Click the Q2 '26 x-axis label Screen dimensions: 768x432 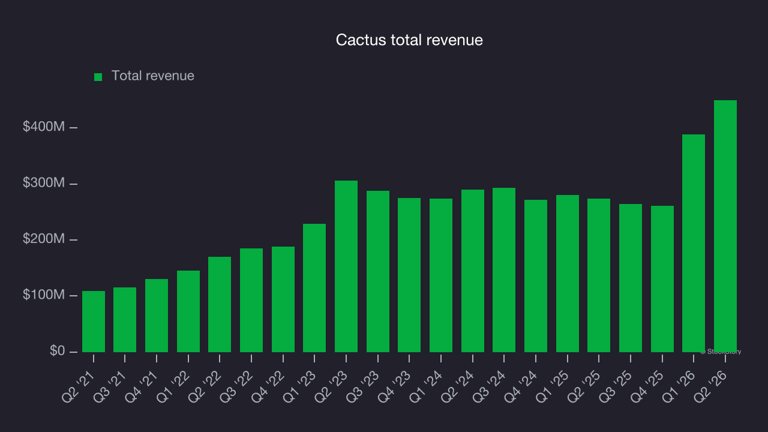[x=710, y=387]
